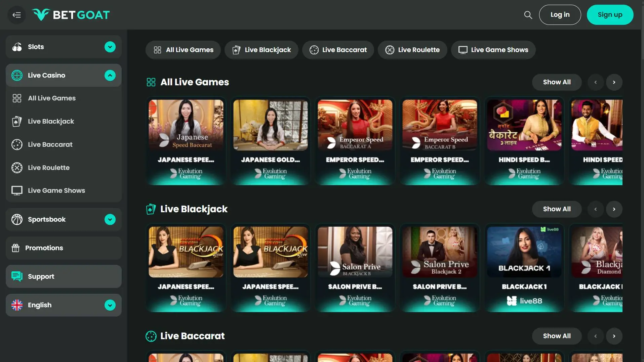Click the Sign up button
The image size is (644, 362).
(610, 15)
